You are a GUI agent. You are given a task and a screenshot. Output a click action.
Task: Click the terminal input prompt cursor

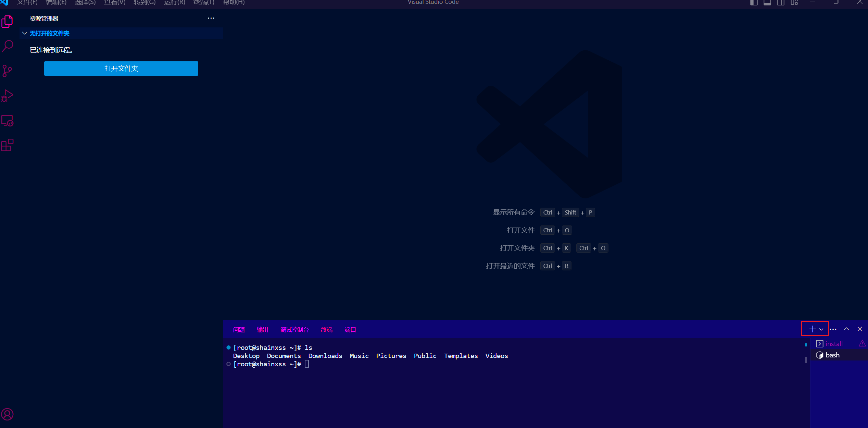307,364
